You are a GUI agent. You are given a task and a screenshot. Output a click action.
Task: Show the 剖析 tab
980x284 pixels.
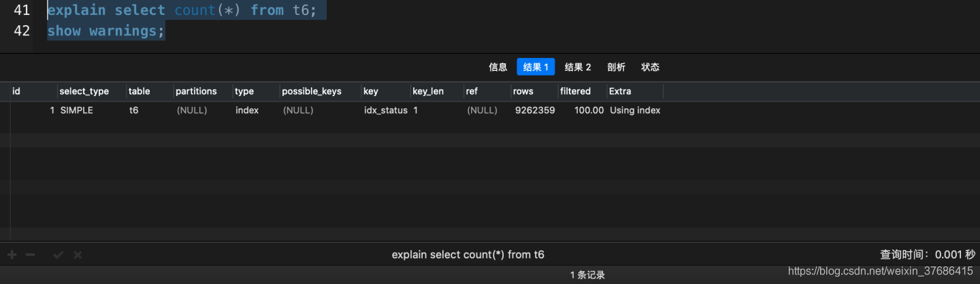(x=616, y=67)
